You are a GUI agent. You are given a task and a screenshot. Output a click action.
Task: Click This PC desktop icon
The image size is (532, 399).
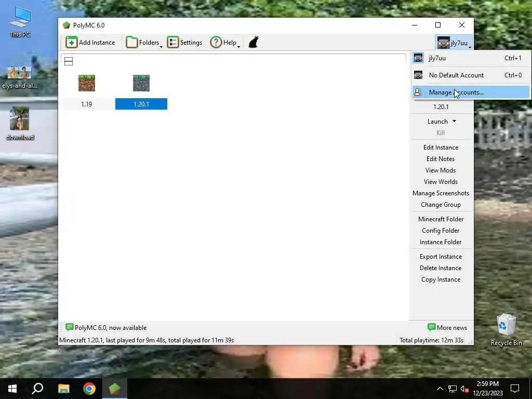pyautogui.click(x=20, y=22)
